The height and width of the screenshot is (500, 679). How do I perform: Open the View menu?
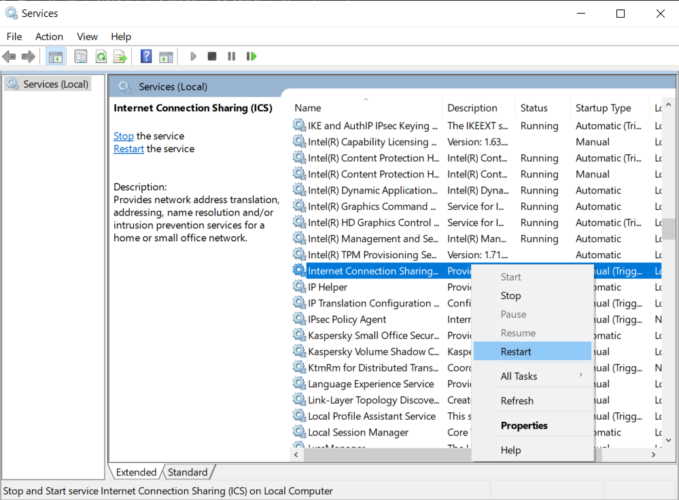tap(87, 37)
